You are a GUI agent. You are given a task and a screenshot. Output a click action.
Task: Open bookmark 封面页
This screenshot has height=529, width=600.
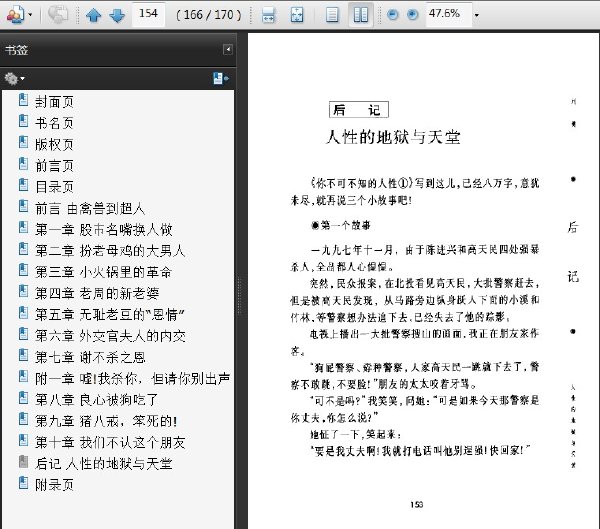coord(54,101)
